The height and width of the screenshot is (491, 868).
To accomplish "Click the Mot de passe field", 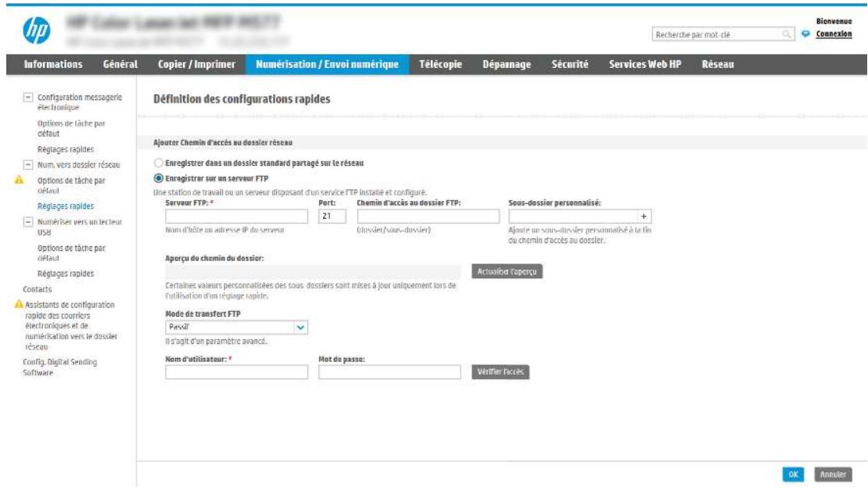I will [389, 372].
